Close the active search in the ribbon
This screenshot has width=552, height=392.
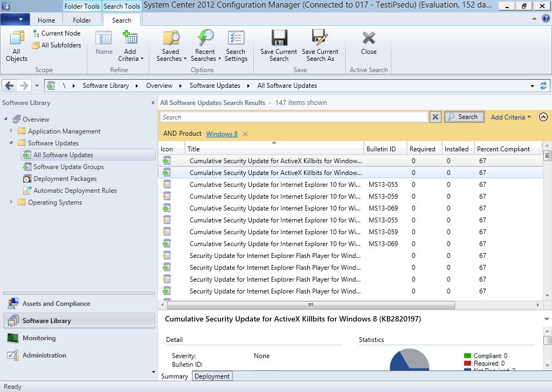tap(369, 43)
